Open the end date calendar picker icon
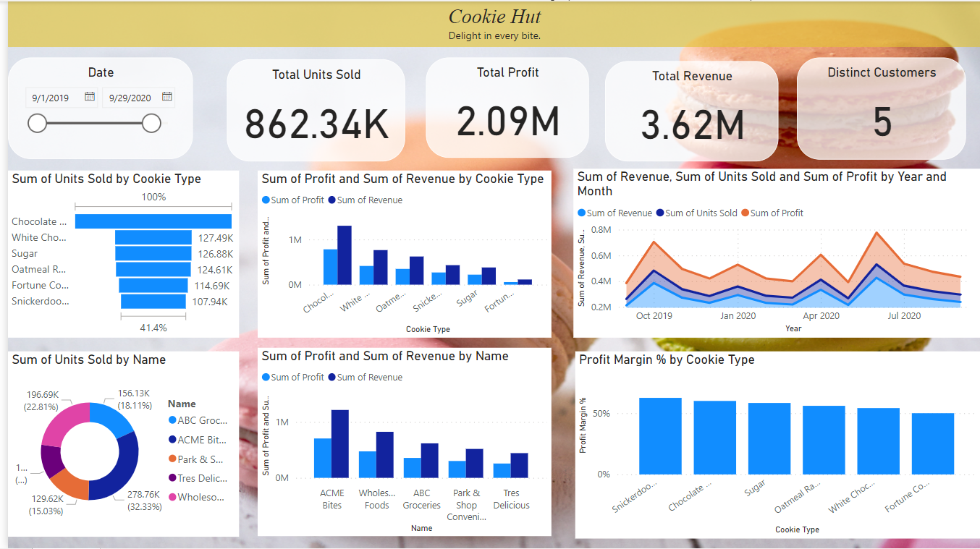The width and height of the screenshot is (980, 549). coord(167,96)
